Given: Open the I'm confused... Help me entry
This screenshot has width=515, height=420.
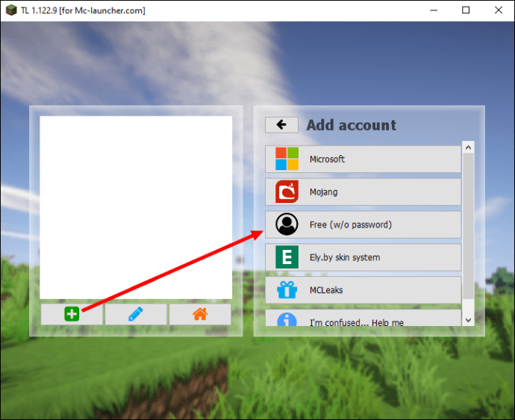Looking at the screenshot, I should [x=363, y=318].
